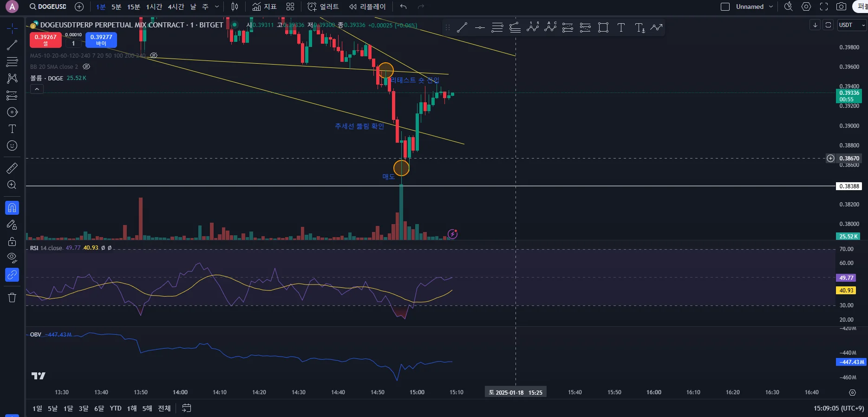This screenshot has height=417, width=868.
Task: Click the trash icon to remove drawings
Action: (12, 298)
